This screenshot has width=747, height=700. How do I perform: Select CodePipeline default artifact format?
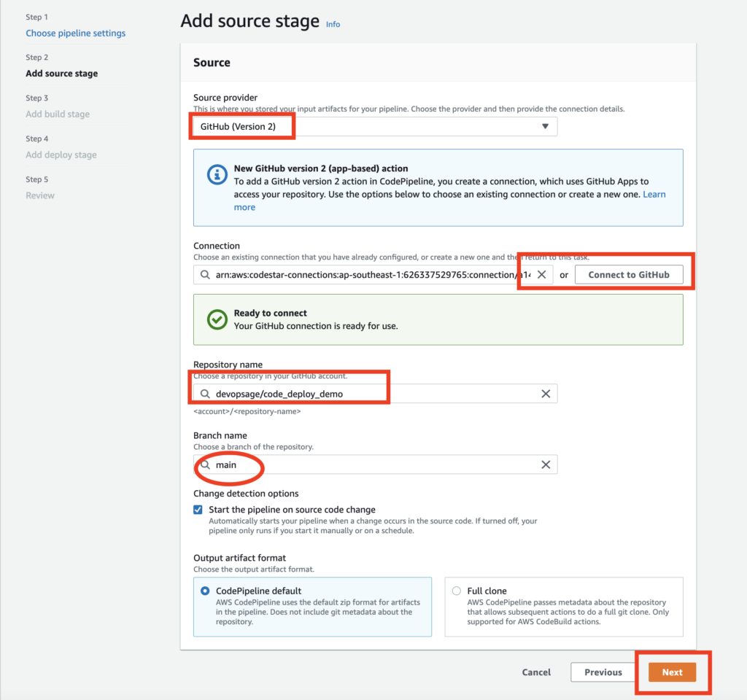[x=205, y=591]
